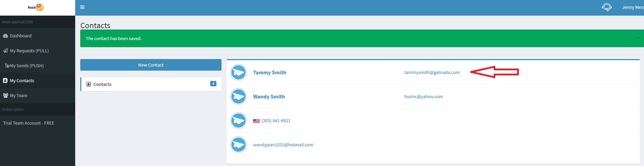The height and width of the screenshot is (166, 644).
Task: Click the New Contact button
Action: 151,65
